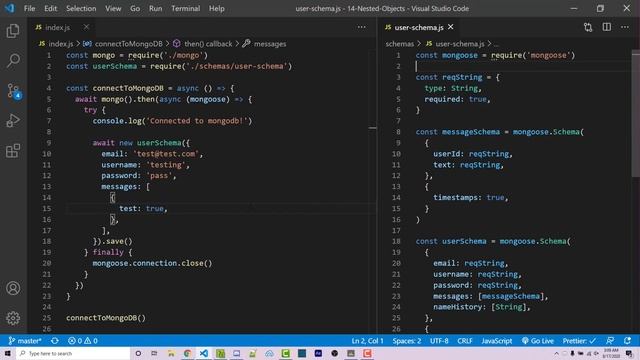Screen dimensions: 640x360
Task: Open the Search view in the activity bar
Action: coord(13,61)
